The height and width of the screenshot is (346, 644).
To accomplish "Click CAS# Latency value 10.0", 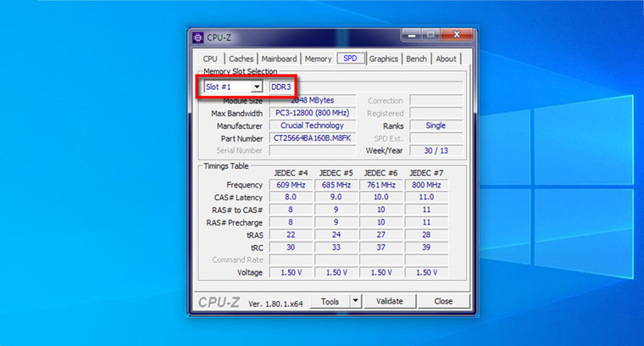I will [x=381, y=198].
